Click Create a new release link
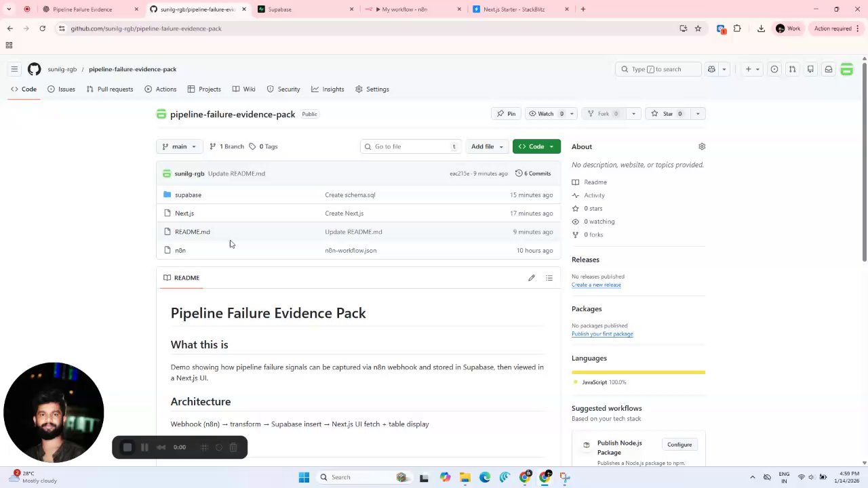 pos(596,285)
